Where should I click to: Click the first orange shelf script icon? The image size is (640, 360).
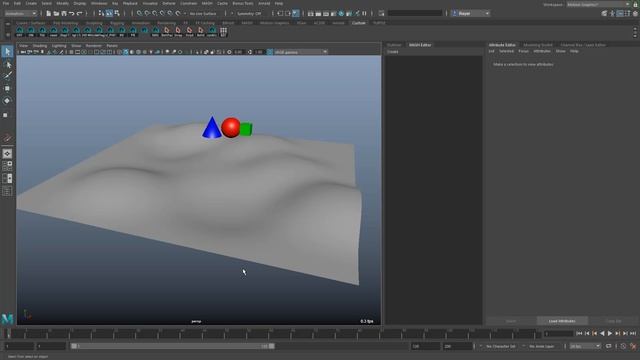[x=167, y=31]
